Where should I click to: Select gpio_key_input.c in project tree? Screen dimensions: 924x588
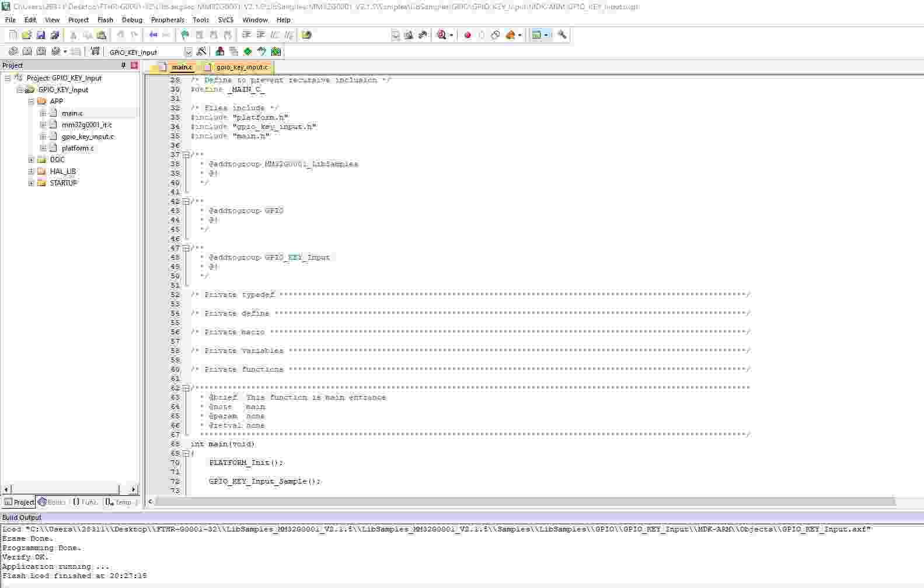pyautogui.click(x=88, y=136)
